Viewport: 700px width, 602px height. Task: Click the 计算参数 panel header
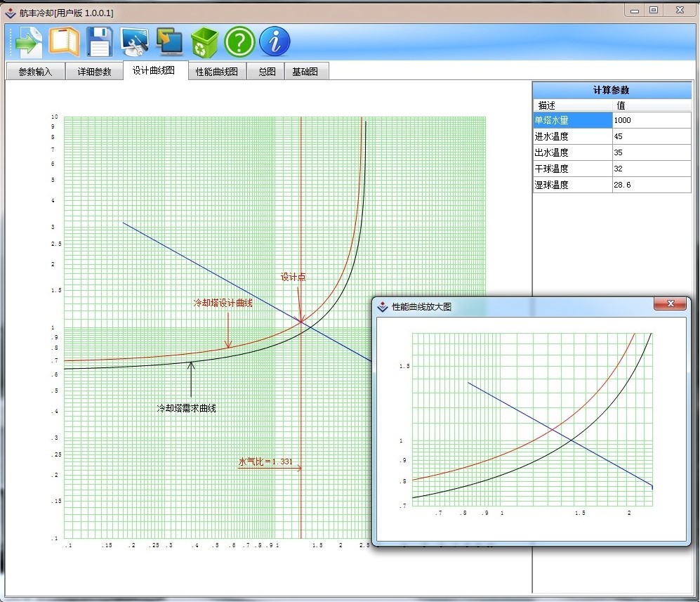click(612, 90)
